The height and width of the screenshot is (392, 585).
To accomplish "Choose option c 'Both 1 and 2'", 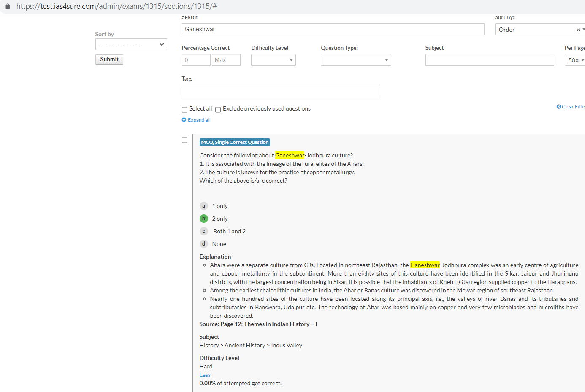I will [x=203, y=231].
